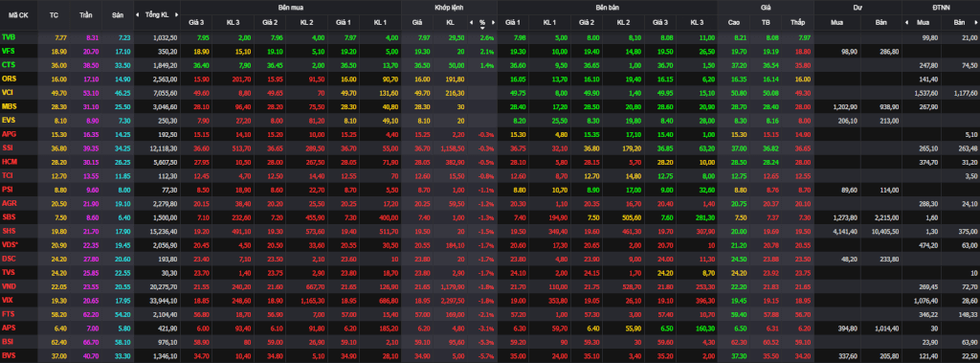Open stock ORS from the ticker column

[x=9, y=79]
